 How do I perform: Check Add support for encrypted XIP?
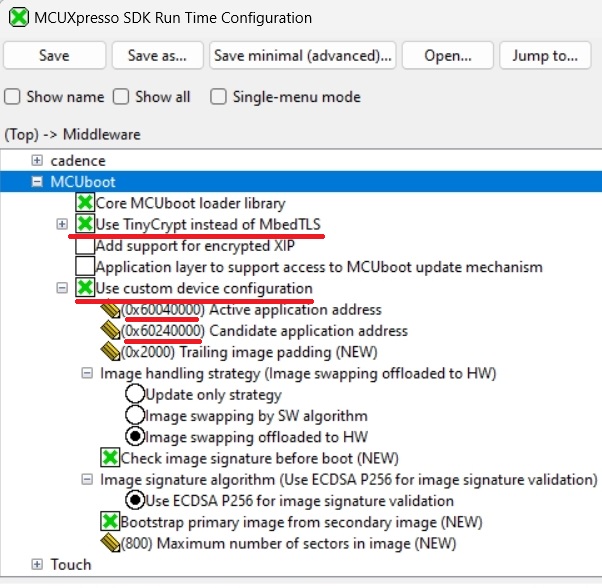coord(85,246)
